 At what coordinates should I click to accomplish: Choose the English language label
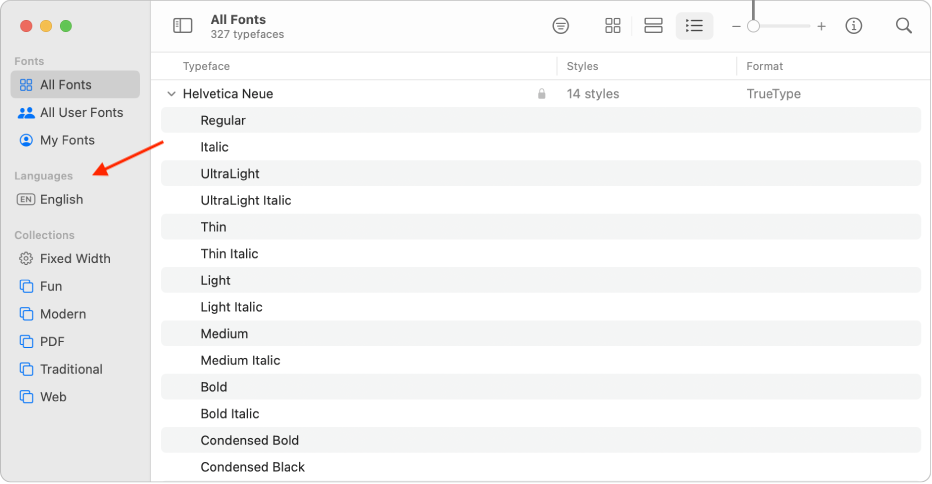[x=61, y=199]
